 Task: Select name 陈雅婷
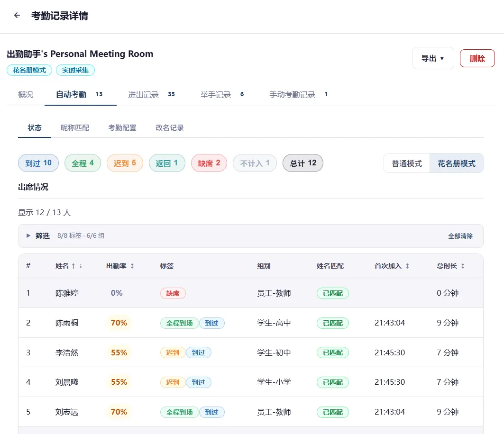click(67, 293)
